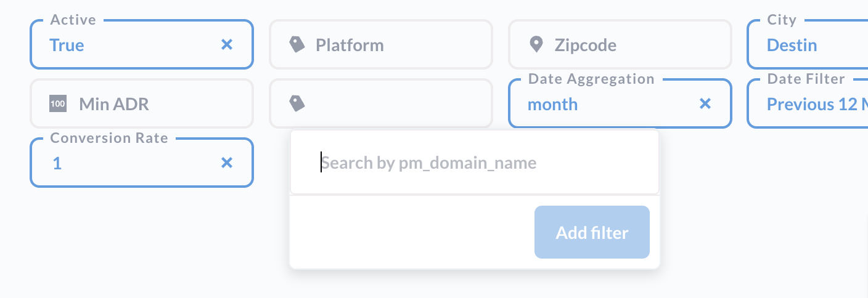
Task: Click the tag icon in the empty filter box
Action: 297,103
